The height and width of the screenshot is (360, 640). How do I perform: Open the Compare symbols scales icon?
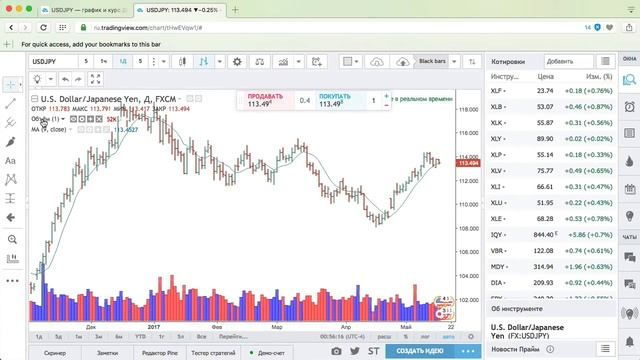260,62
